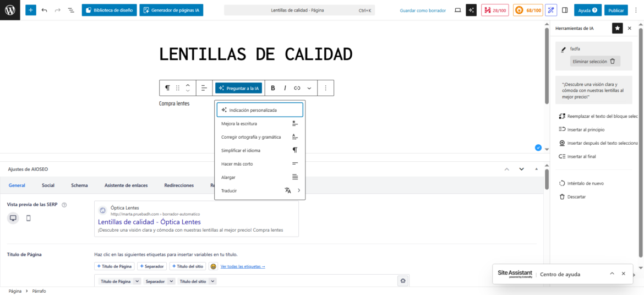
Task: Select Mejora la escritura
Action: click(260, 124)
